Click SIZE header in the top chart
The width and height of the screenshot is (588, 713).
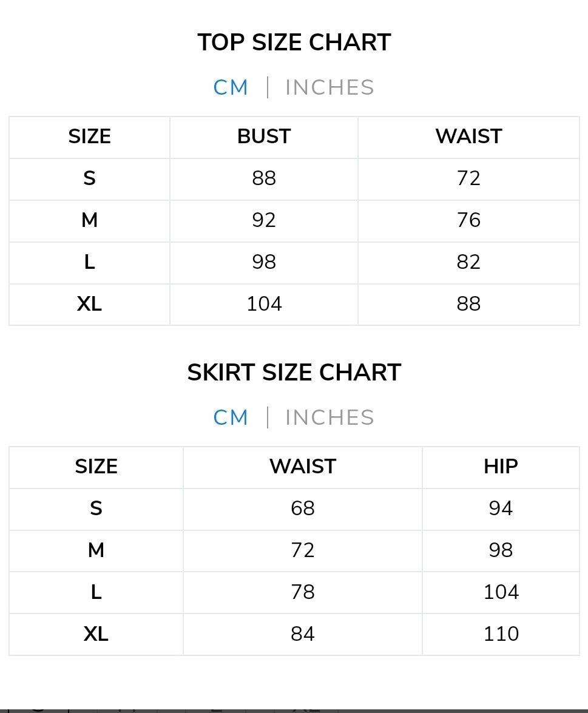(89, 137)
